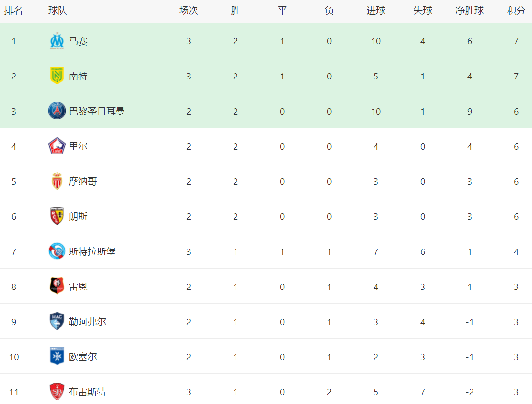Open the 斯特拉斯堡 team name link
This screenshot has width=532, height=404.
(x=92, y=251)
